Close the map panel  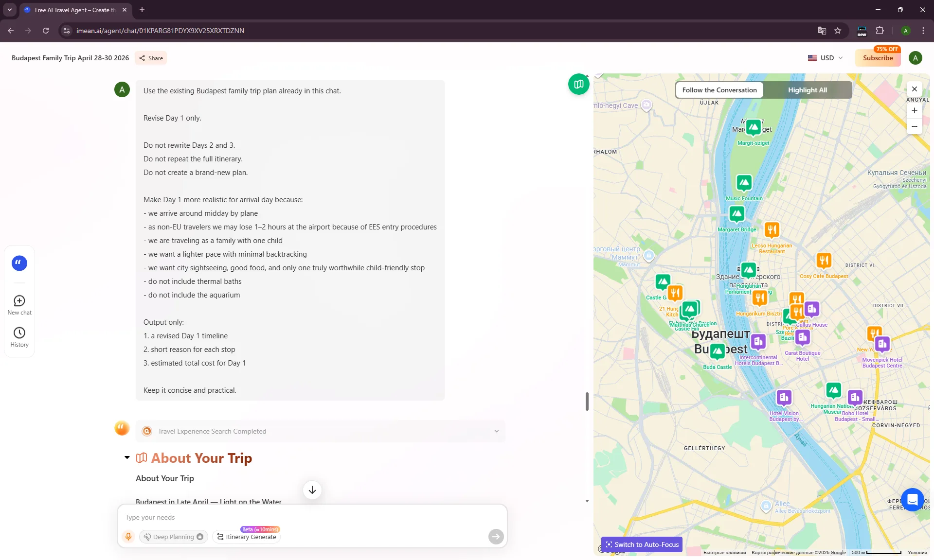coord(915,89)
